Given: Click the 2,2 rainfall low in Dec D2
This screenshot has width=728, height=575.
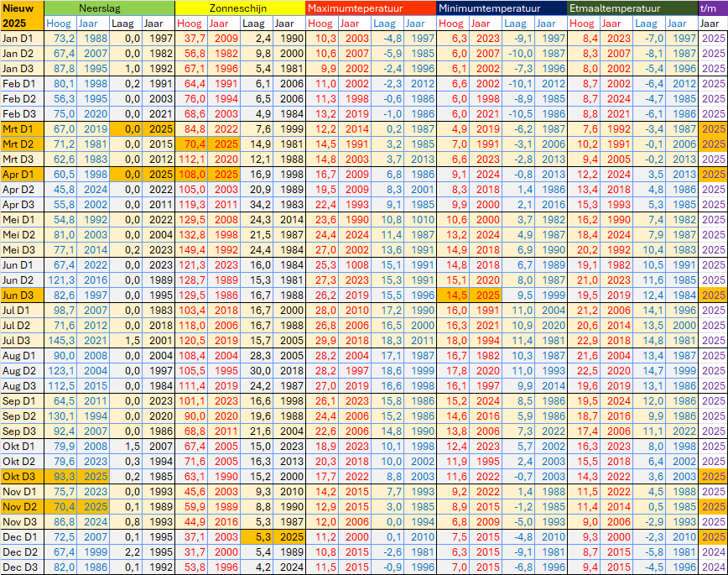Looking at the screenshot, I should [x=126, y=551].
